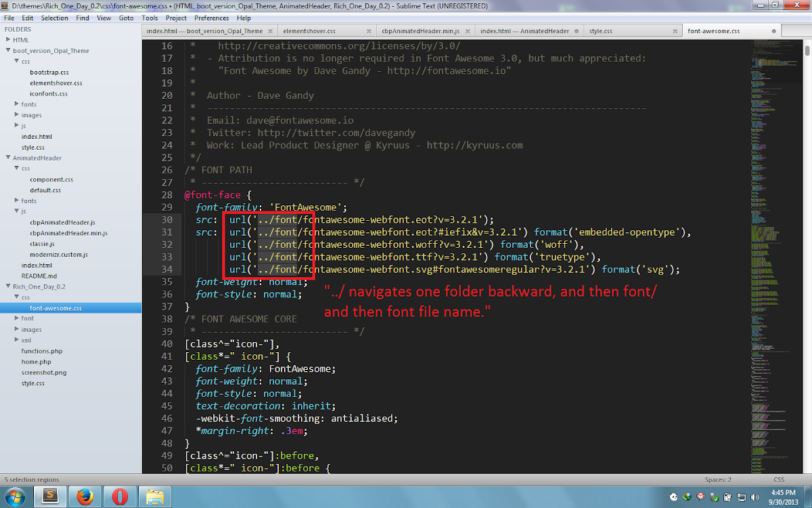812x508 pixels.
Task: Open the View menu
Action: tap(104, 18)
